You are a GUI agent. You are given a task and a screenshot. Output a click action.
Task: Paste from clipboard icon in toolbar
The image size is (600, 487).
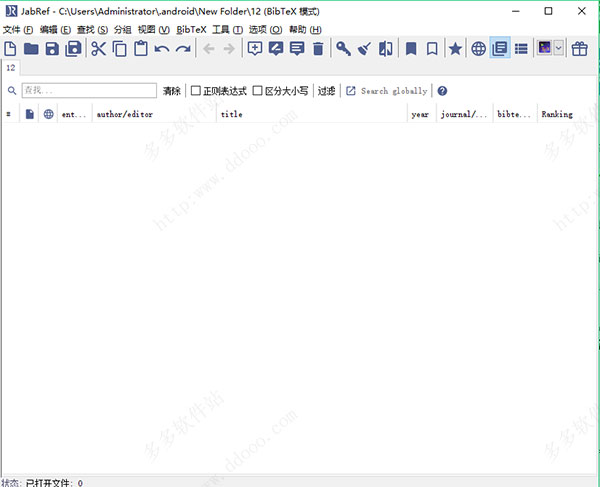141,49
